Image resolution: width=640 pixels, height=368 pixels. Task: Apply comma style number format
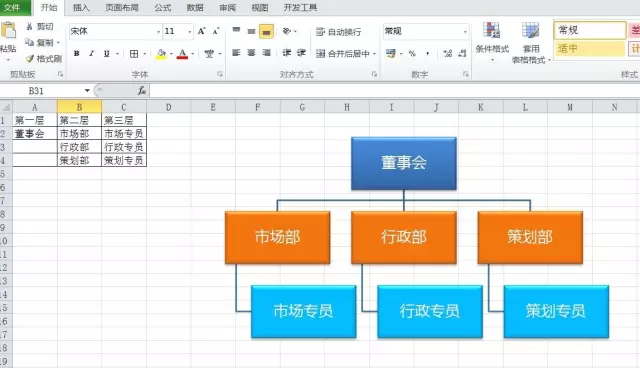pos(427,53)
